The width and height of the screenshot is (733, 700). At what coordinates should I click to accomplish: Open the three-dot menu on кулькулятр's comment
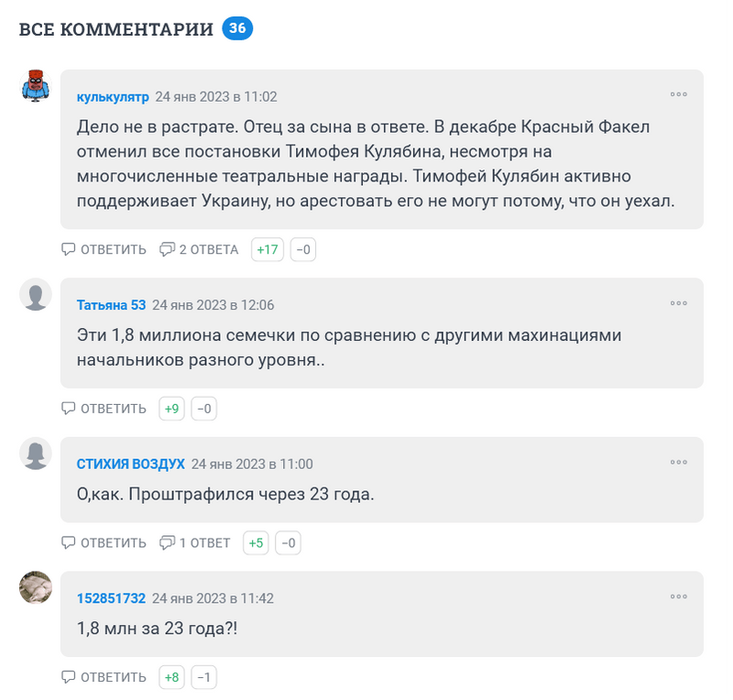click(x=678, y=93)
